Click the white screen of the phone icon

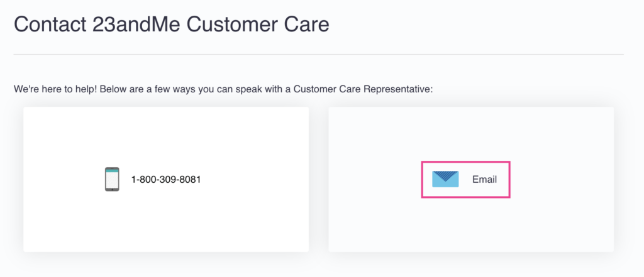(x=112, y=180)
